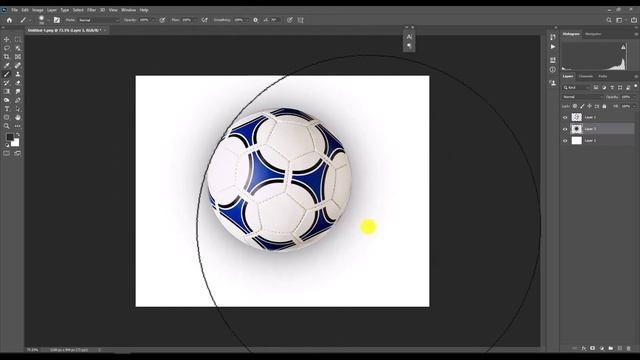Toggle pressure for opacity button
The image size is (640, 360).
(x=162, y=20)
